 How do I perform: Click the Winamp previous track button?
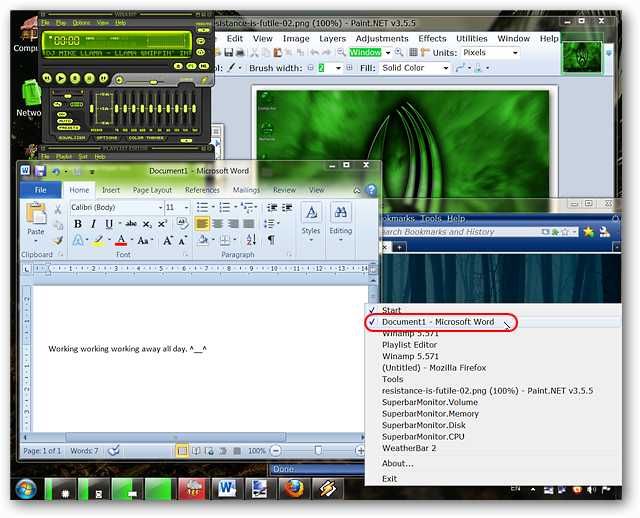pyautogui.click(x=47, y=78)
